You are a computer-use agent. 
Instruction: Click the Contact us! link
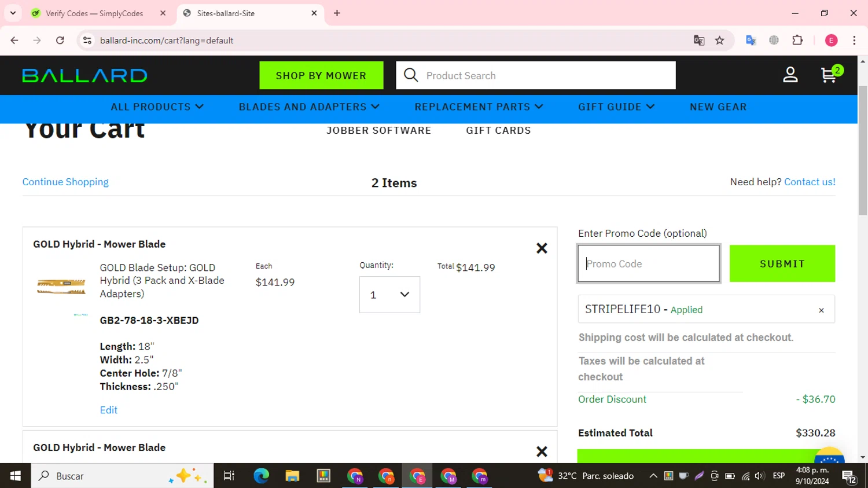tap(810, 182)
